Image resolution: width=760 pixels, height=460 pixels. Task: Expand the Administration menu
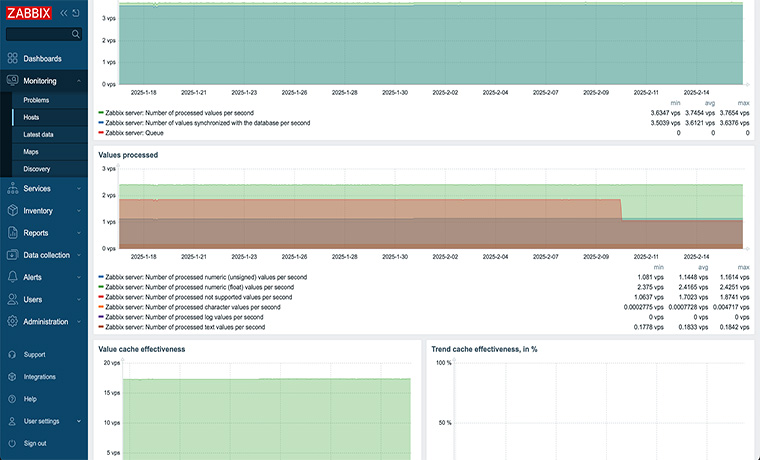(x=46, y=322)
